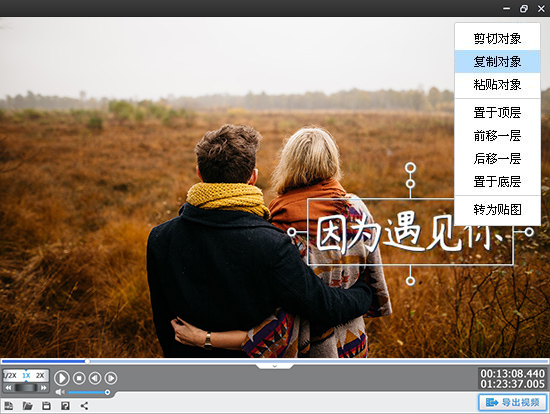Choose 转为贴图 from context menu

497,209
